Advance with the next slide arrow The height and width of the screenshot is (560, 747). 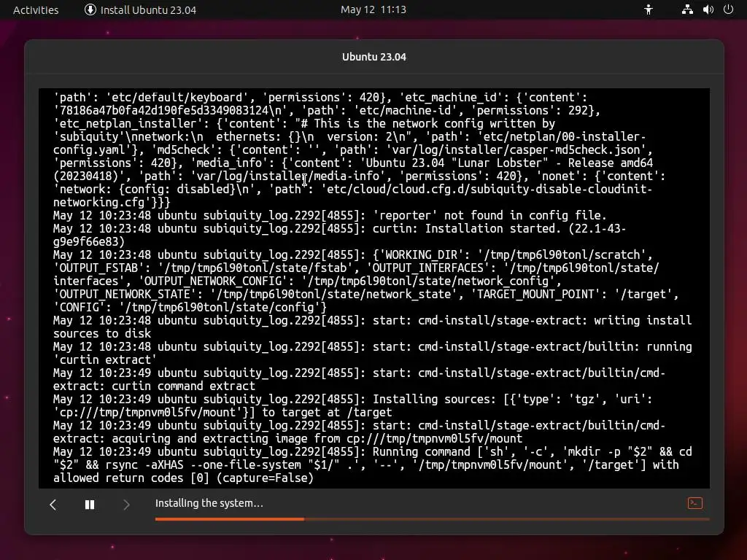[126, 505]
